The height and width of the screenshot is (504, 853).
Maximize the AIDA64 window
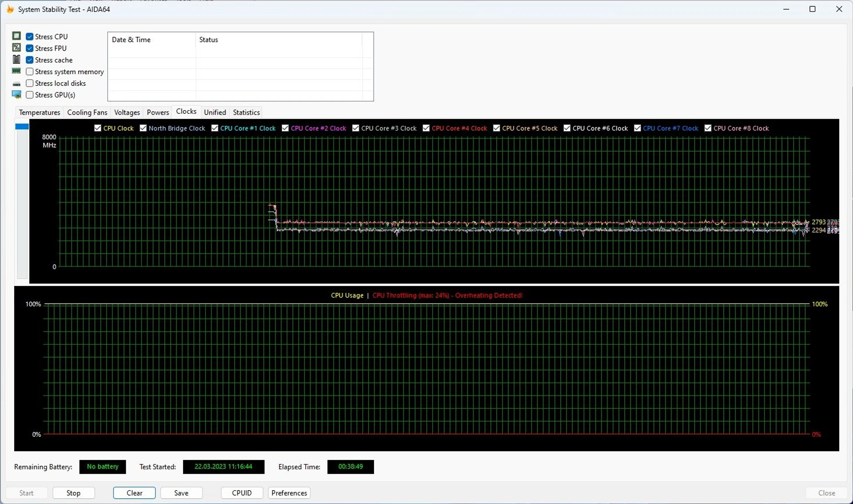812,9
